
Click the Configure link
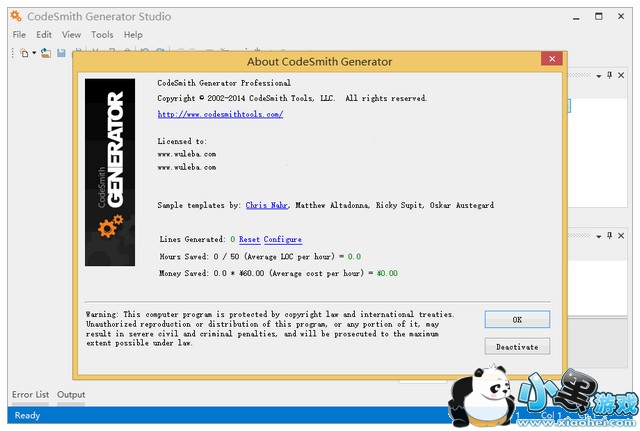pos(283,240)
